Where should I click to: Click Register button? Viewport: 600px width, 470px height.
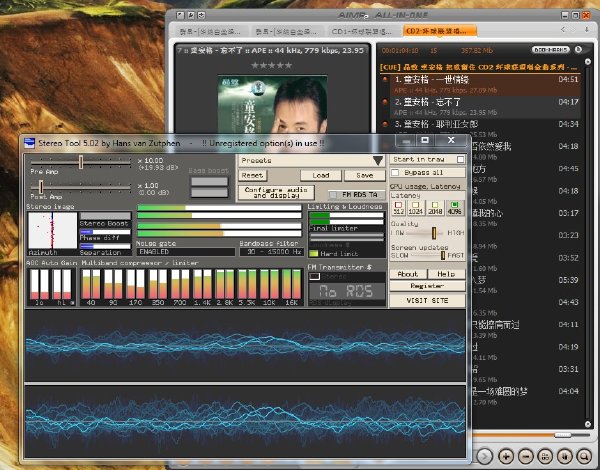427,286
